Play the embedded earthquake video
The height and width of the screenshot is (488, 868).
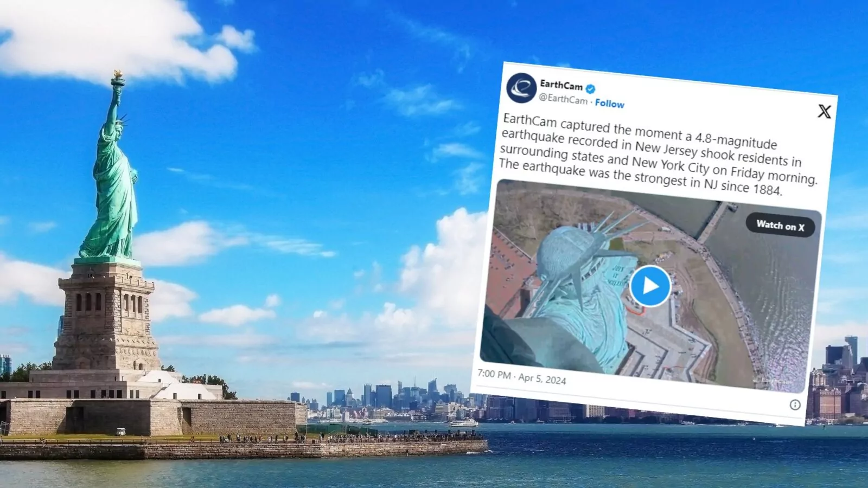pos(650,286)
